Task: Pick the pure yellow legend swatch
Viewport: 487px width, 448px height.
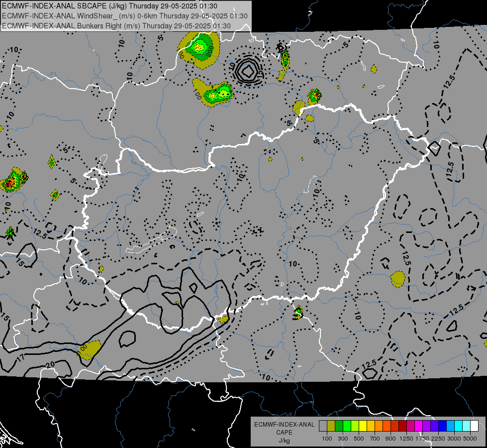Action: click(363, 426)
